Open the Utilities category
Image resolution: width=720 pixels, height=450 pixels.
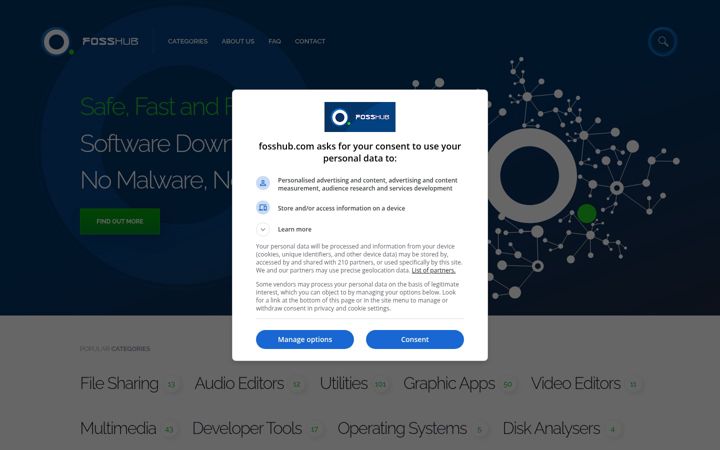coord(343,383)
